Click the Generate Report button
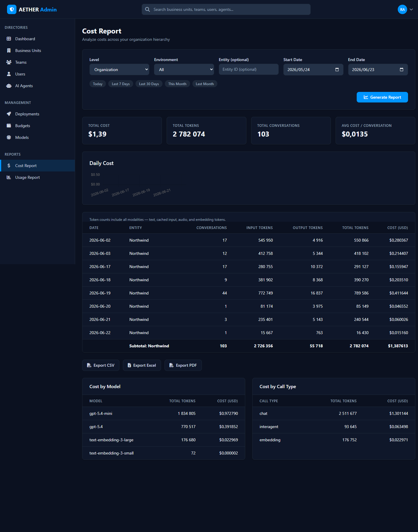This screenshot has width=418, height=532. click(382, 97)
